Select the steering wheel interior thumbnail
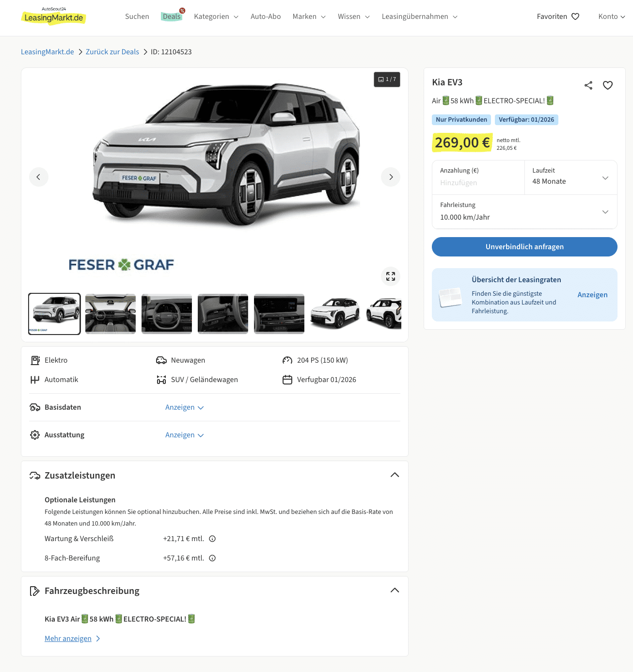Image resolution: width=633 pixels, height=672 pixels. [167, 314]
